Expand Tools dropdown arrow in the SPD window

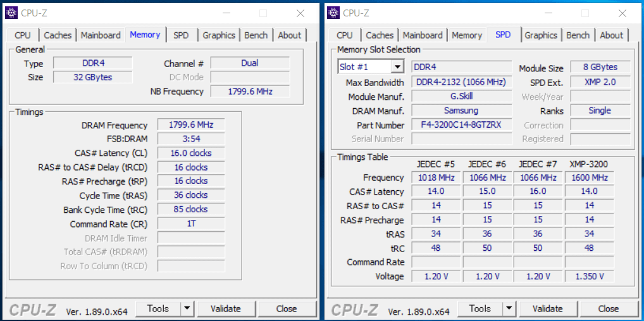click(509, 308)
